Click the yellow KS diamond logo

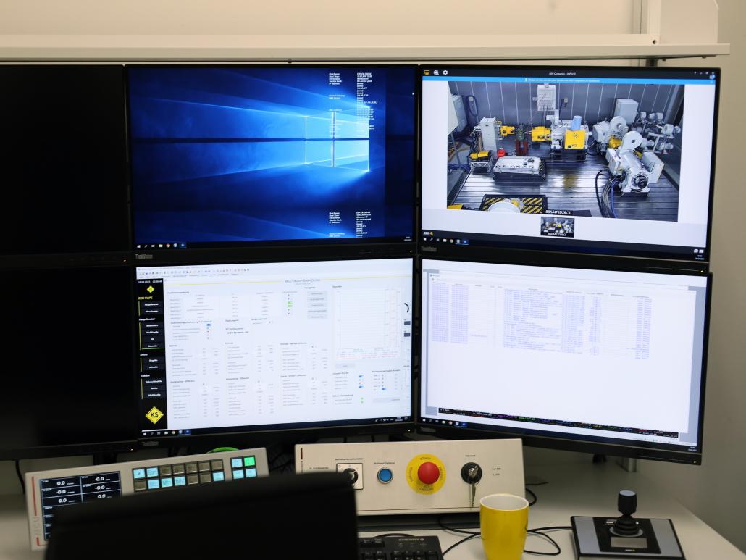click(154, 415)
